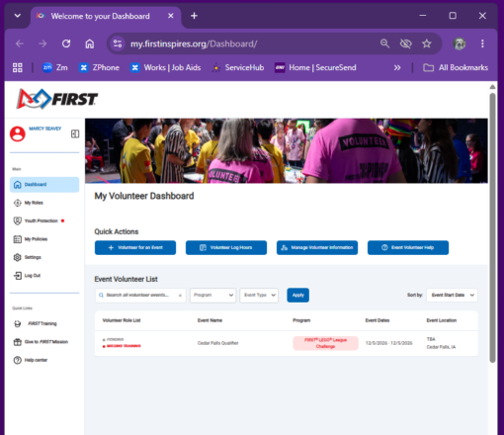Screen dimensions: 504x435
Task: Click Manage Volunteer Information button
Action: pyautogui.click(x=317, y=247)
